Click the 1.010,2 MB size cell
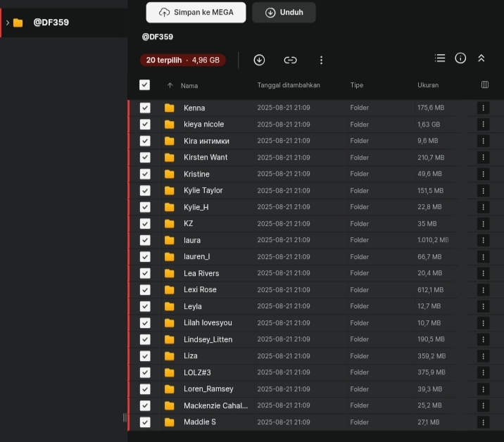This screenshot has height=442, width=504. [x=433, y=240]
